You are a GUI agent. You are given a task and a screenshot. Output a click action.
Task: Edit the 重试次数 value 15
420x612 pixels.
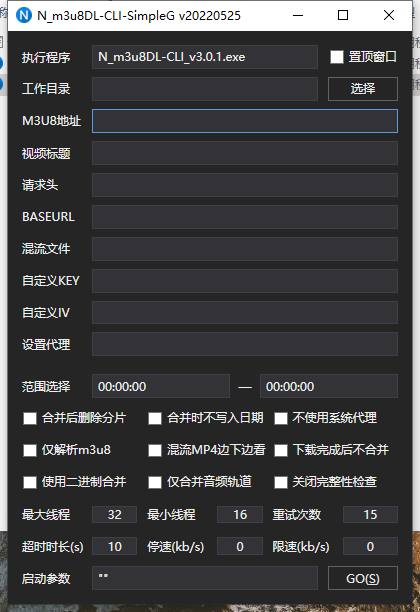pyautogui.click(x=370, y=514)
